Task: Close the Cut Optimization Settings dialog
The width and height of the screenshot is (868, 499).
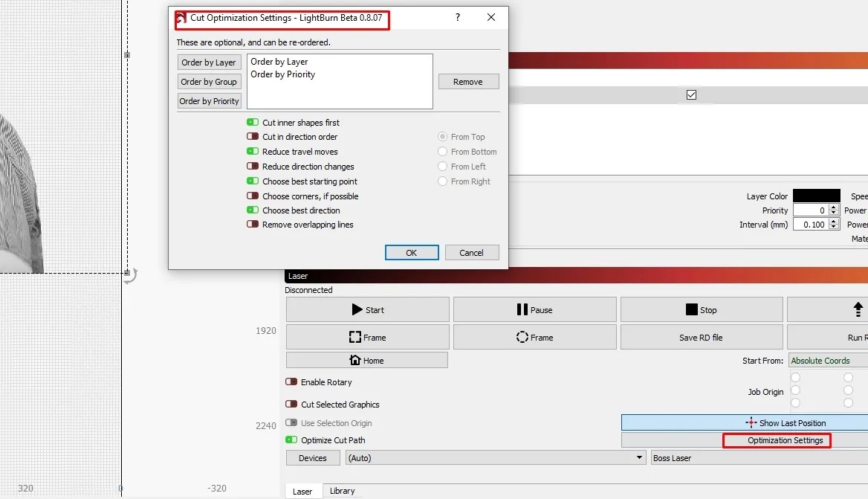Action: point(491,17)
